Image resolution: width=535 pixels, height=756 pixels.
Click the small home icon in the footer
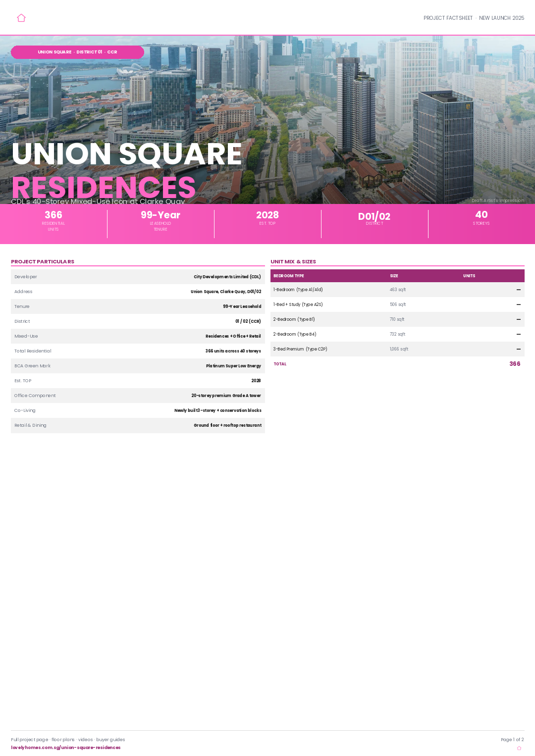coord(519,748)
